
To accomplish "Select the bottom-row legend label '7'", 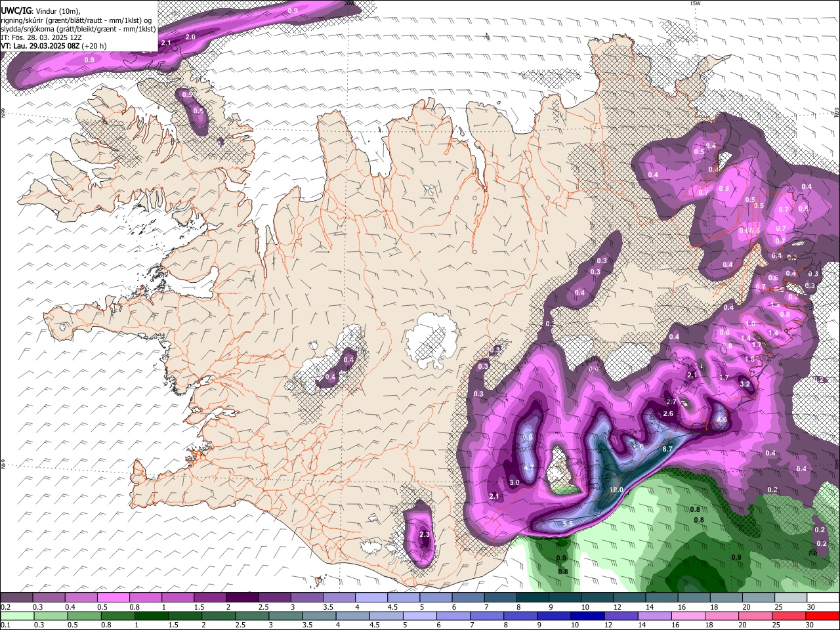I will click(471, 625).
